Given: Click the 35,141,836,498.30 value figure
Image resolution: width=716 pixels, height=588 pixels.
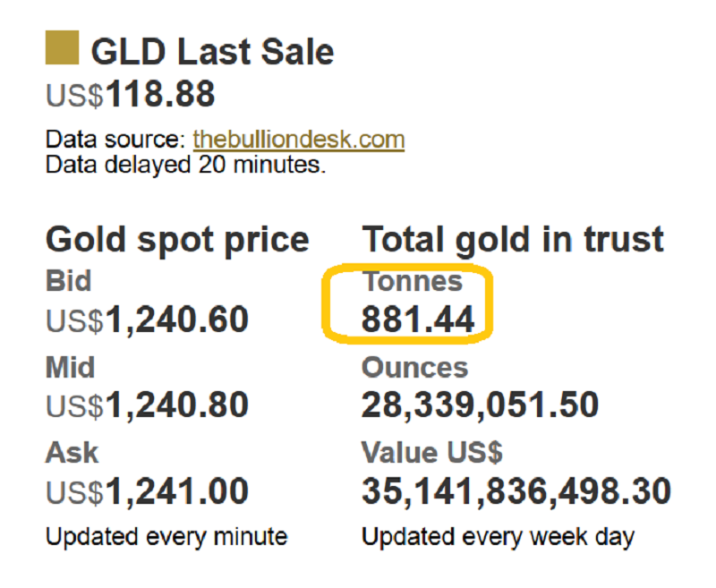Looking at the screenshot, I should click(516, 491).
